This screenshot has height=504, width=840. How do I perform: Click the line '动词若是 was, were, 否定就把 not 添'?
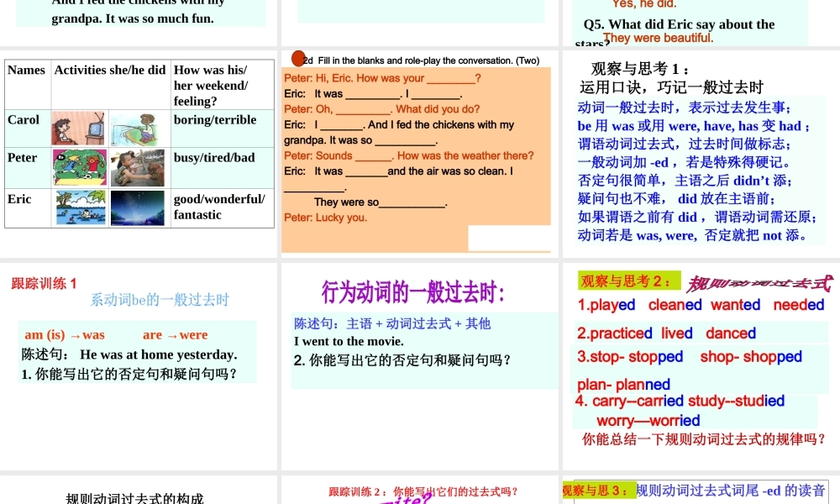click(692, 235)
